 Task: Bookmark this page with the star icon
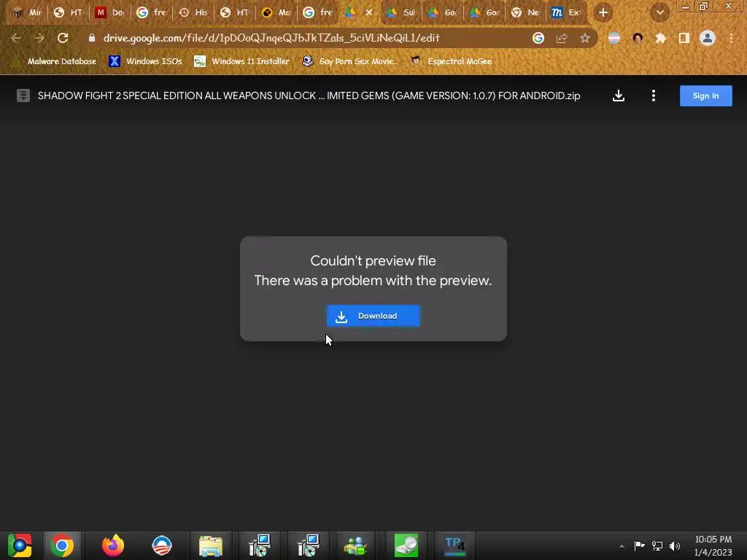(585, 38)
